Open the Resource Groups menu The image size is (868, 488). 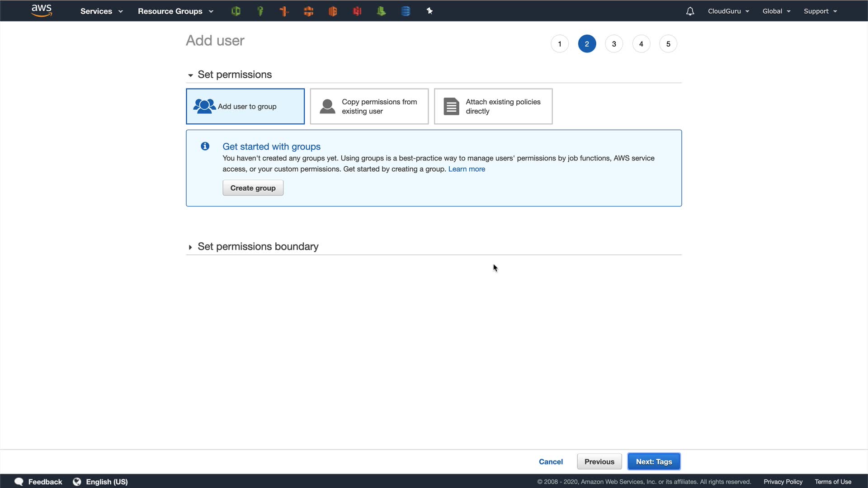pyautogui.click(x=175, y=11)
